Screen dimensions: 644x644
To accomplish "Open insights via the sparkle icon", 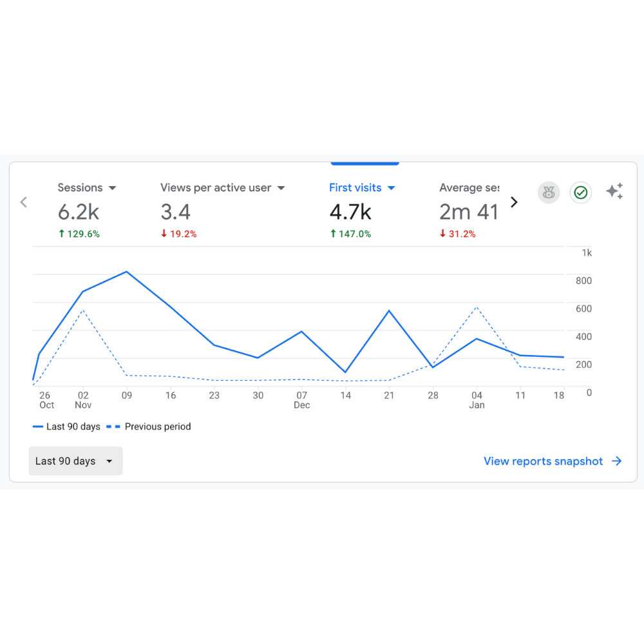I will pos(614,191).
